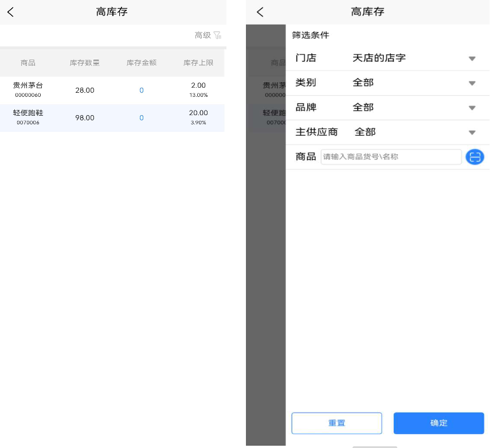This screenshot has width=493, height=448.
Task: Sort by 商品 column header
Action: click(28, 63)
